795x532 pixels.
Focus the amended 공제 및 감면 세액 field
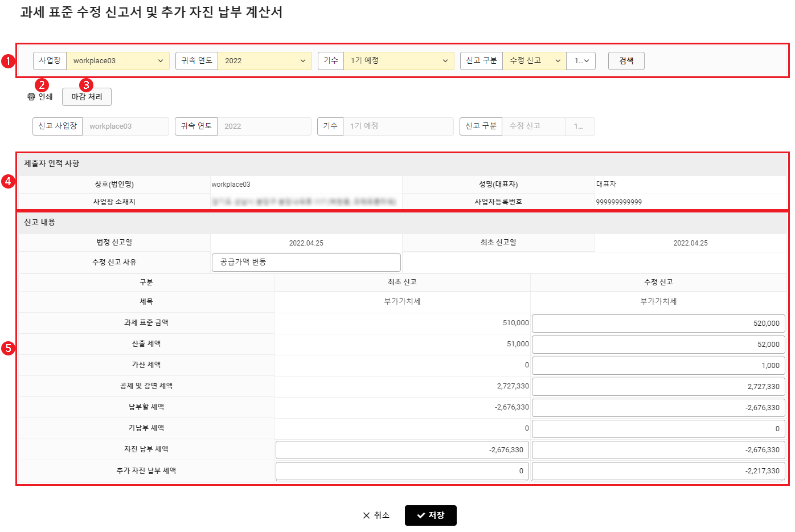click(x=658, y=387)
